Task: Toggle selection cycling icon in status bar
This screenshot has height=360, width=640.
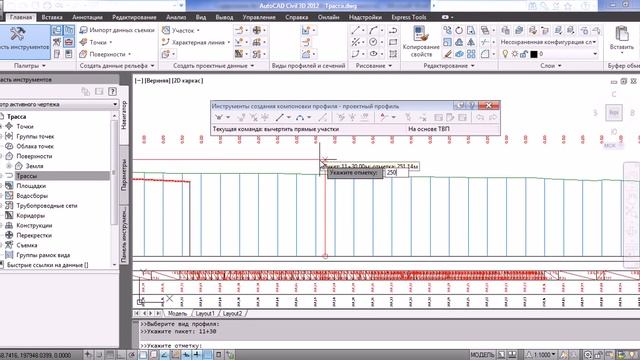Action: tap(230, 355)
